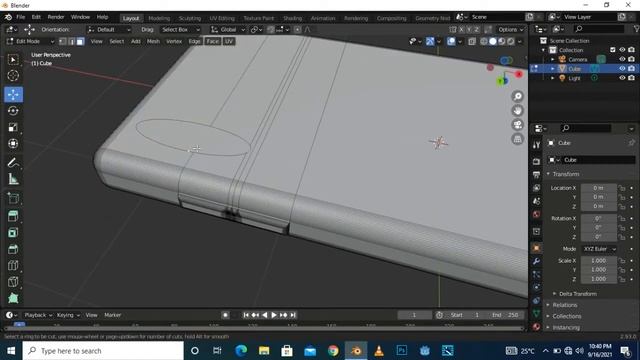Toggle visibility of Light in outliner
The width and height of the screenshot is (640, 360).
(622, 78)
